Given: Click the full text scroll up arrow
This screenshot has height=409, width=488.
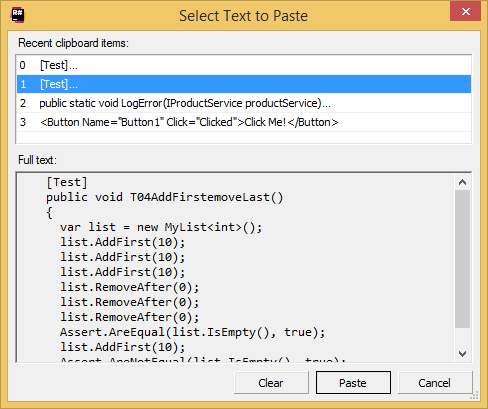Looking at the screenshot, I should [462, 182].
